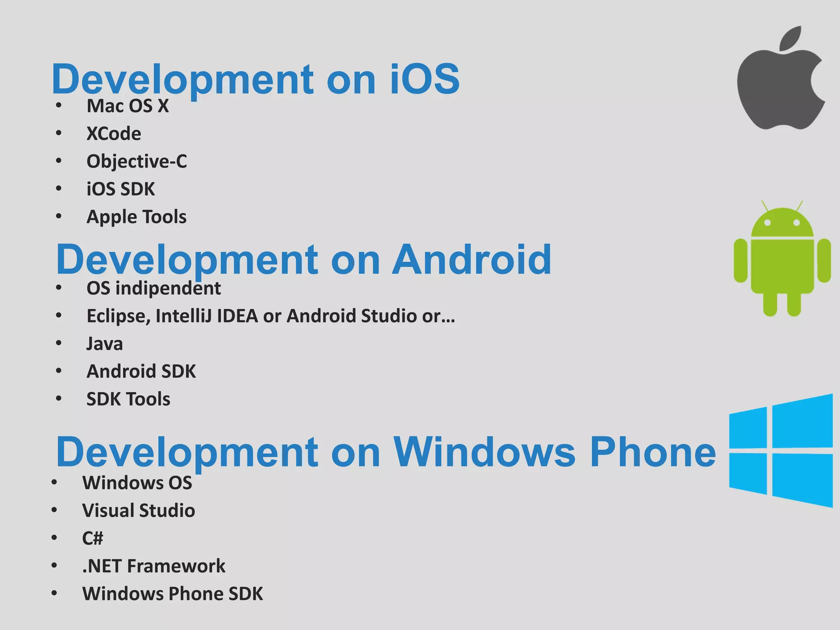The height and width of the screenshot is (630, 840).
Task: Select the 'Development on Android' heading
Action: [x=304, y=259]
